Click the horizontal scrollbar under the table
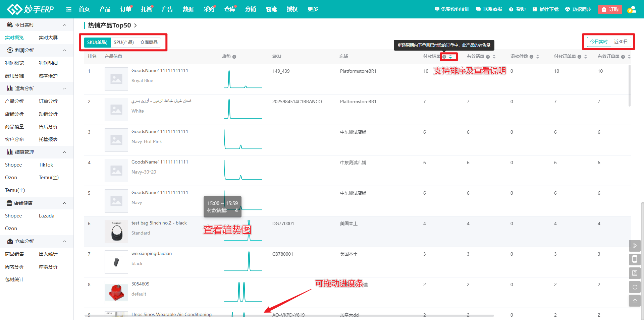This screenshot has width=644, height=320. (288, 315)
